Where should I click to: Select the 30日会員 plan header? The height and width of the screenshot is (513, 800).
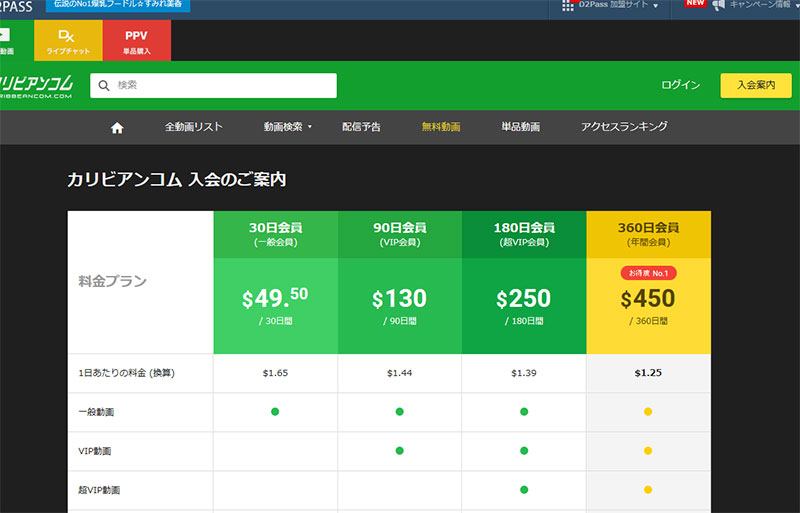tap(276, 234)
